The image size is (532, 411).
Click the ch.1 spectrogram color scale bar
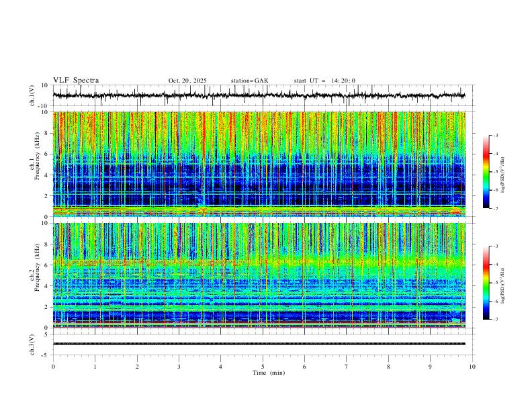click(x=486, y=172)
